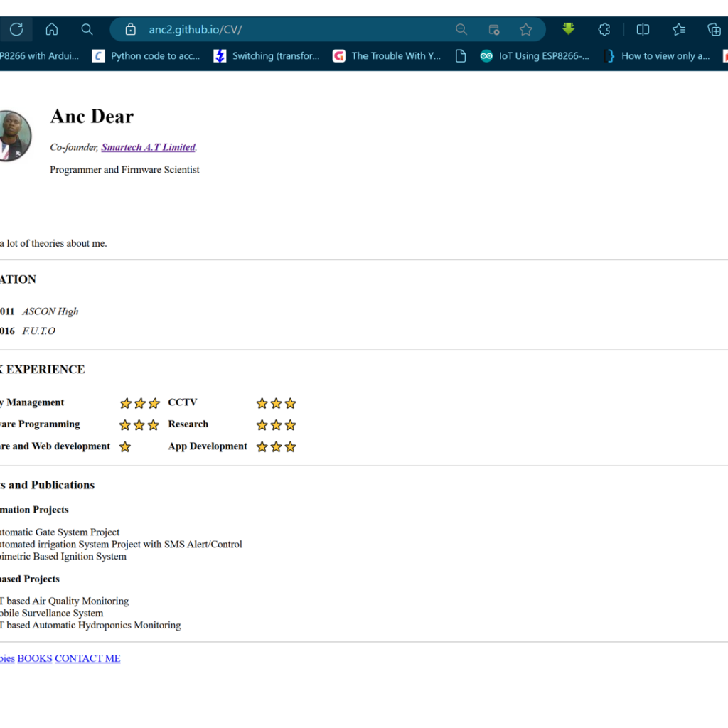
Task: Open the browser Search icon
Action: point(87,29)
